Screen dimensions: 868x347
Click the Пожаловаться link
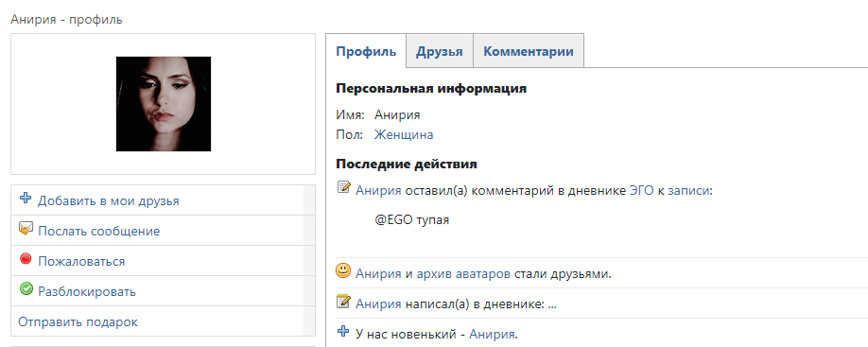(x=81, y=261)
